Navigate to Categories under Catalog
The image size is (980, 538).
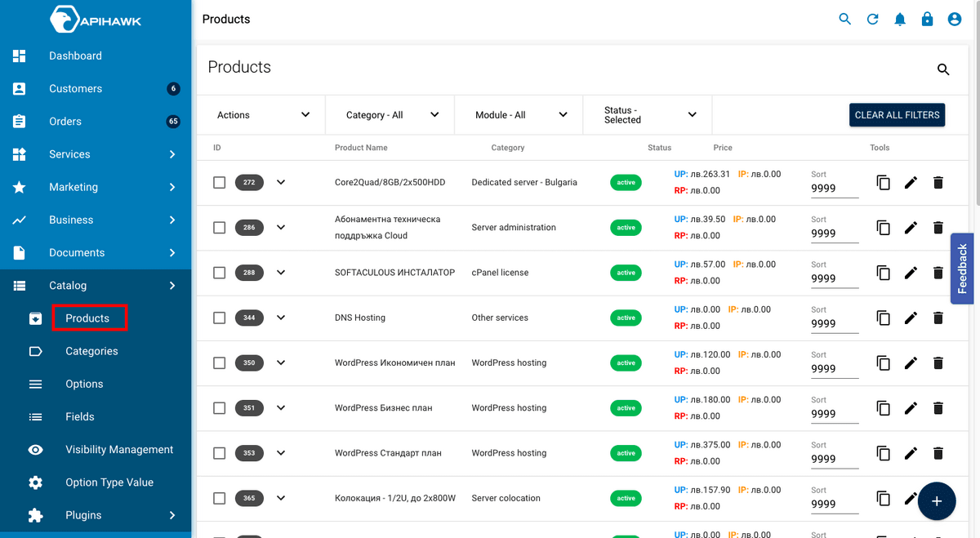pos(92,351)
